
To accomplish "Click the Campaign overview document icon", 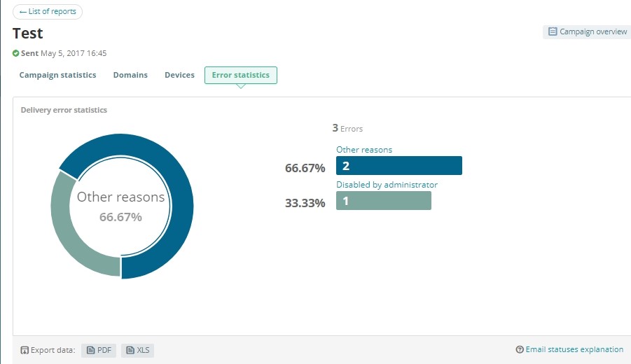I will 553,32.
